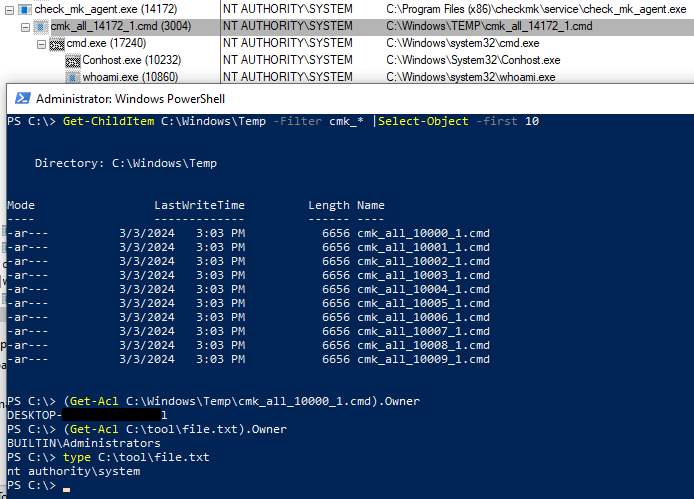The height and width of the screenshot is (499, 694).
Task: Click the PowerShell window title bar icon
Action: coord(20,98)
